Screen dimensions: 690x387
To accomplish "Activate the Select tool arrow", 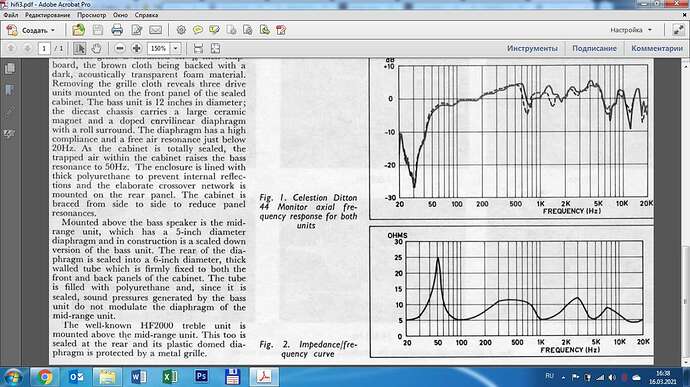I will (80, 48).
